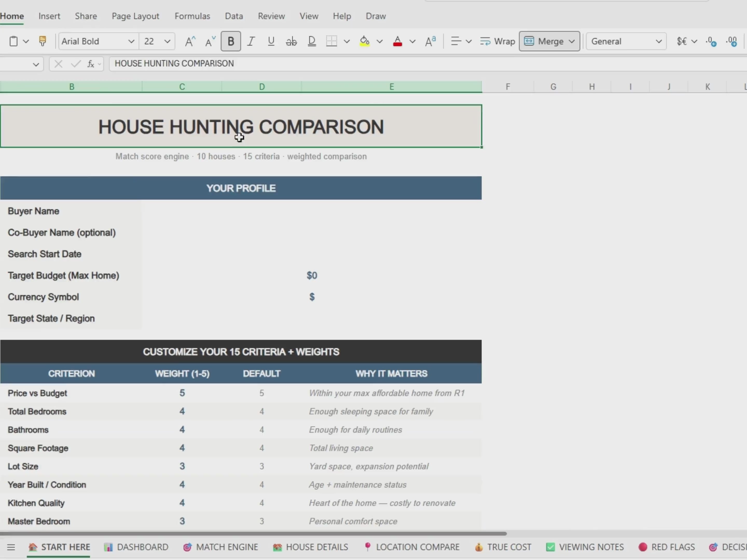This screenshot has width=747, height=560.
Task: Click the text alignment icon
Action: pyautogui.click(x=456, y=41)
